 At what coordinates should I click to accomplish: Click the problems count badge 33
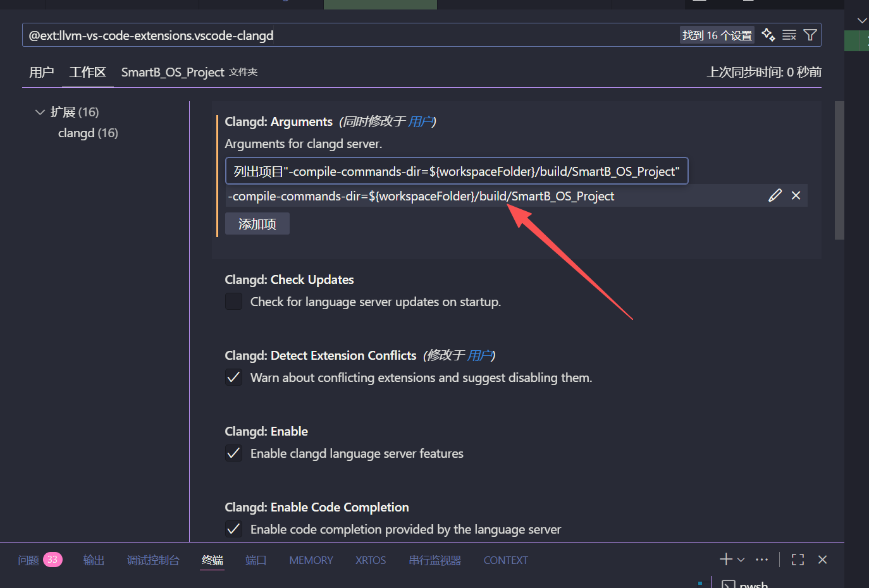pyautogui.click(x=52, y=560)
